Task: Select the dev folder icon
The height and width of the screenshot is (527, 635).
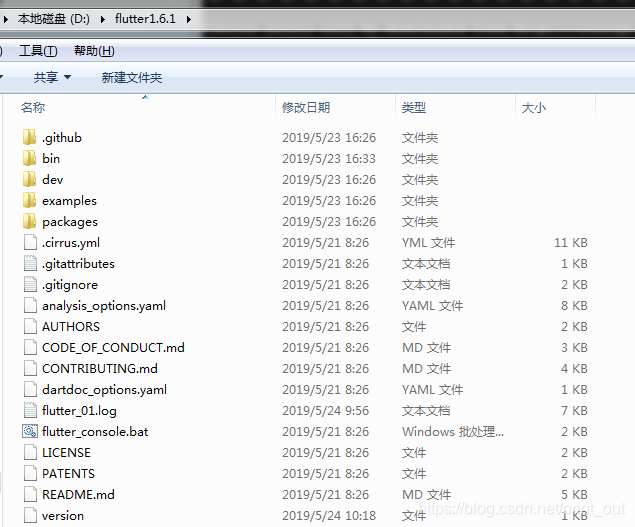Action: click(30, 179)
